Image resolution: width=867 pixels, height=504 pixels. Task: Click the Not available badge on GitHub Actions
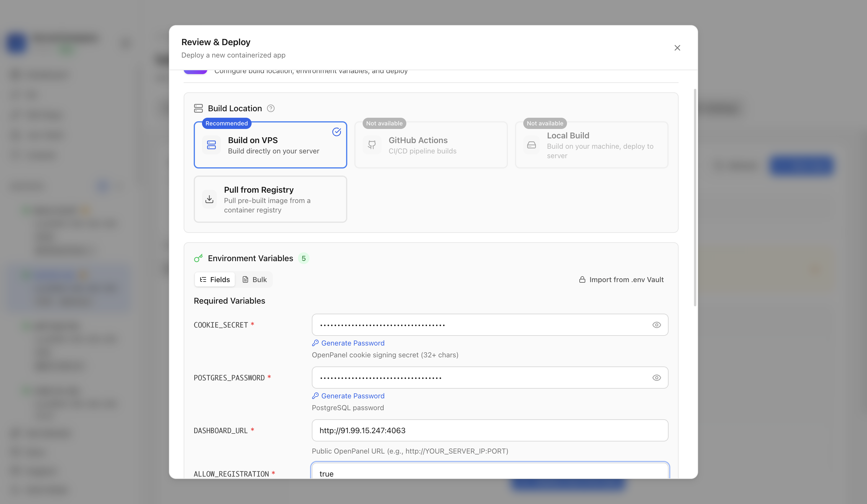(384, 123)
